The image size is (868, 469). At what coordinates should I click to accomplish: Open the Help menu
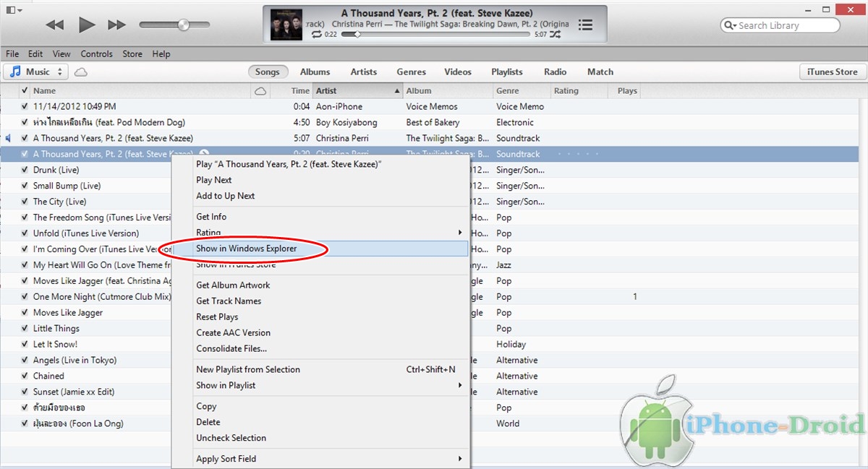[x=161, y=53]
